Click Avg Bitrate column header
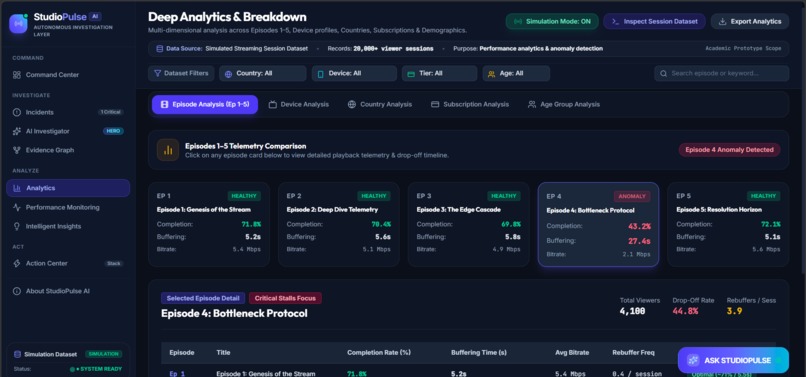This screenshot has height=377, width=806. pyautogui.click(x=572, y=353)
